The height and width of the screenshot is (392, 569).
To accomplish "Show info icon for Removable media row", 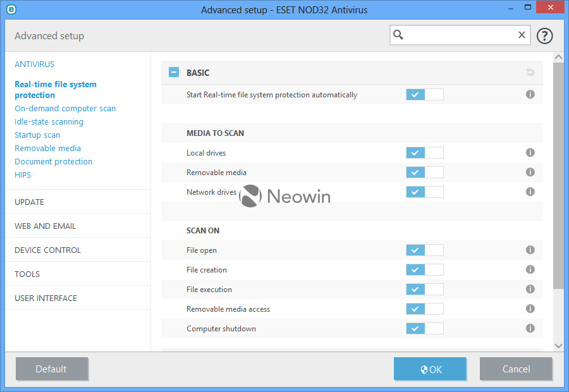I will click(x=530, y=172).
